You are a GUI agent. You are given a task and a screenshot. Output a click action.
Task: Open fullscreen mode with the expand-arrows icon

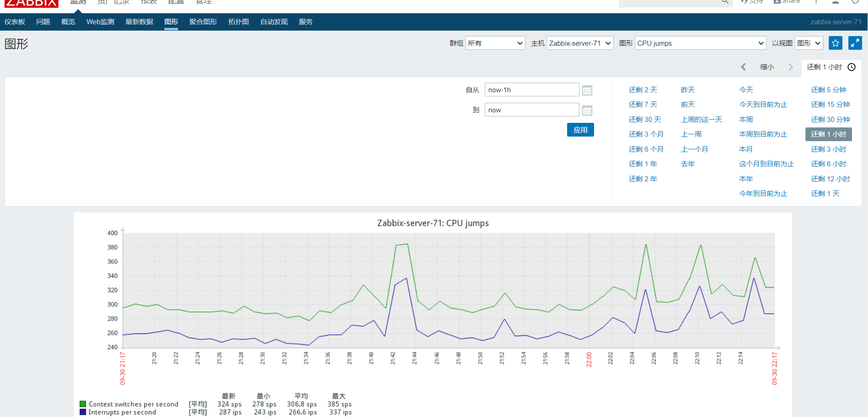855,43
